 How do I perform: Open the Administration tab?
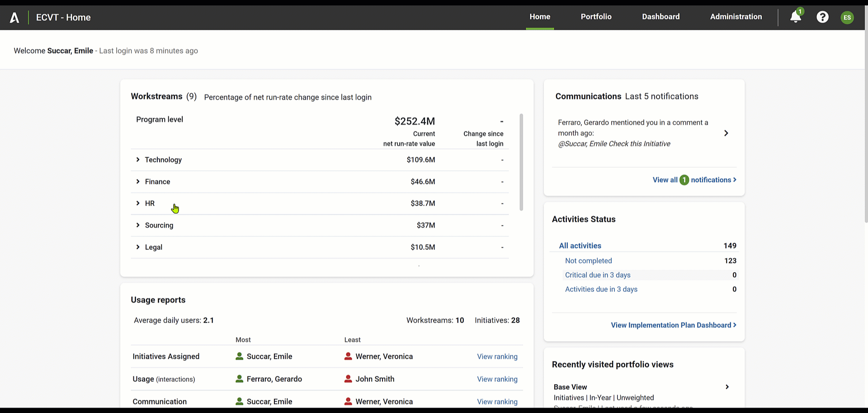pos(736,17)
